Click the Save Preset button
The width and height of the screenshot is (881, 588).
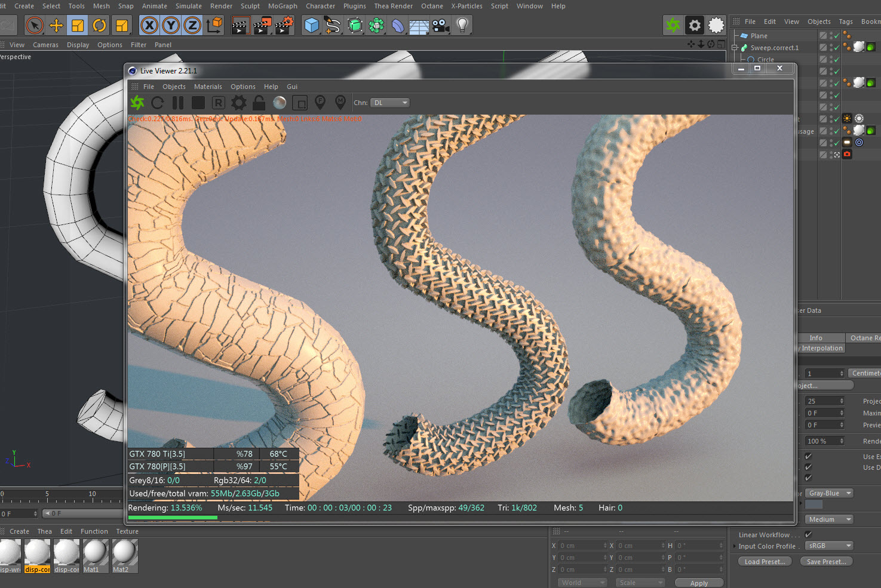826,562
